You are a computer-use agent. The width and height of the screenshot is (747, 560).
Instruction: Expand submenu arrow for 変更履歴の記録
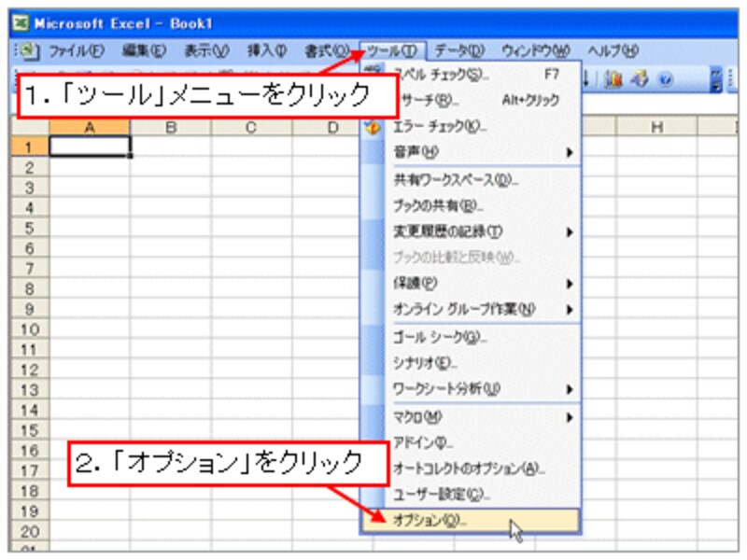pyautogui.click(x=570, y=232)
